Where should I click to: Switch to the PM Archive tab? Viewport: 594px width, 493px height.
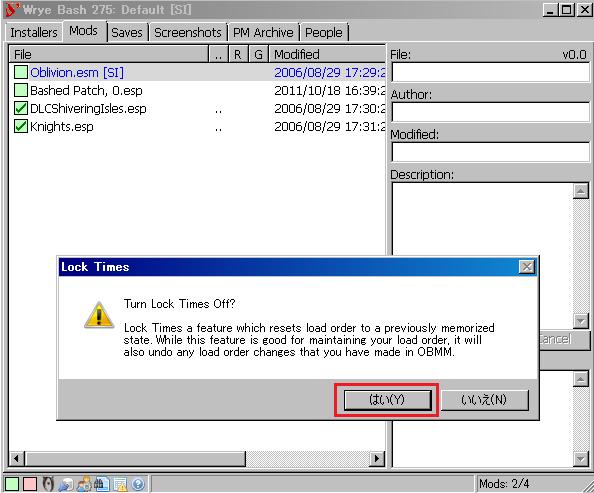coord(263,33)
